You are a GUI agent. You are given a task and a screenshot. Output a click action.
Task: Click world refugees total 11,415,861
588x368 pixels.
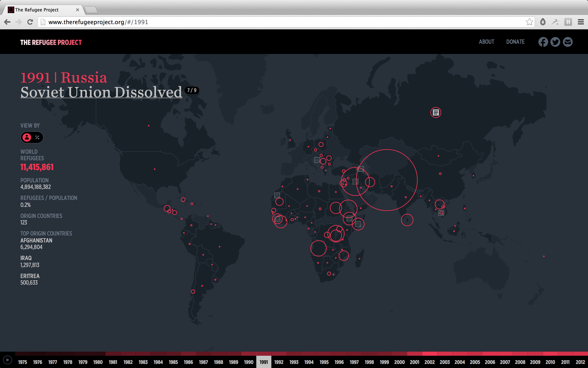[x=37, y=167]
